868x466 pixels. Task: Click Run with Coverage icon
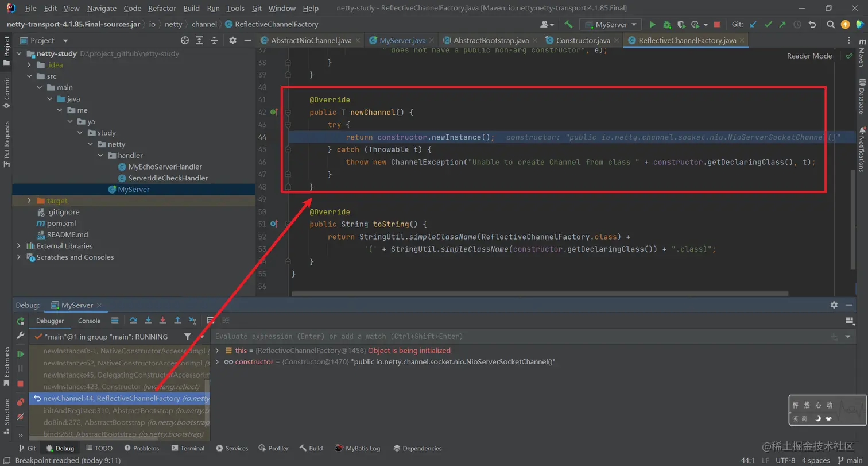681,24
